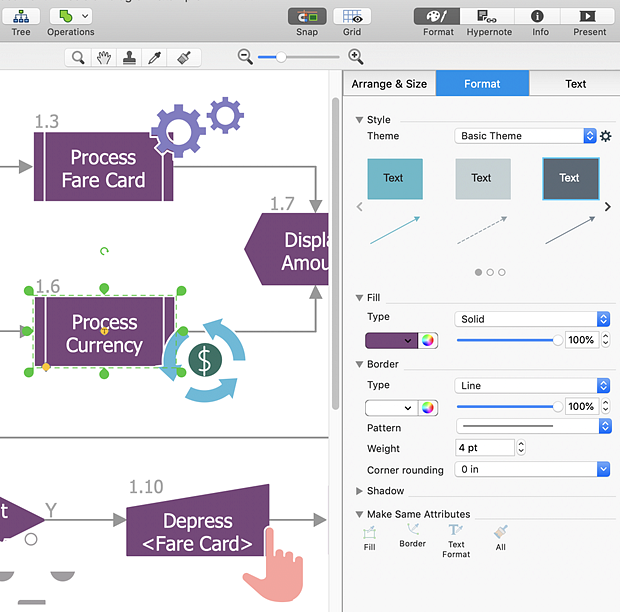Collapse the Fill section

point(359,298)
